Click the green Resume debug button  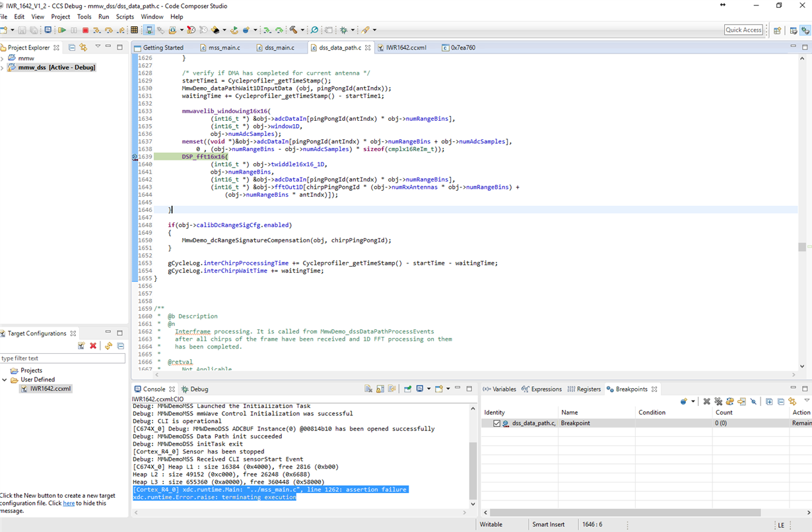pos(62,30)
